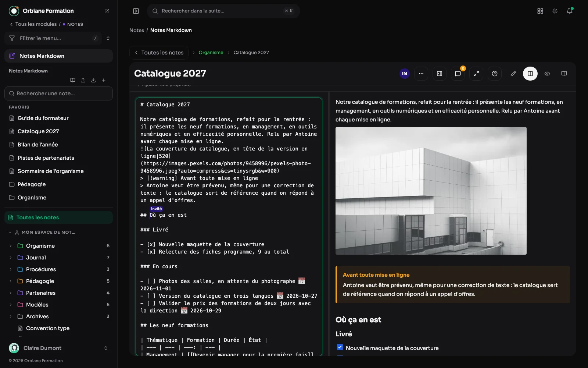This screenshot has width=588, height=368.
Task: Click the Rechercher dans la suite search bar
Action: click(223, 11)
